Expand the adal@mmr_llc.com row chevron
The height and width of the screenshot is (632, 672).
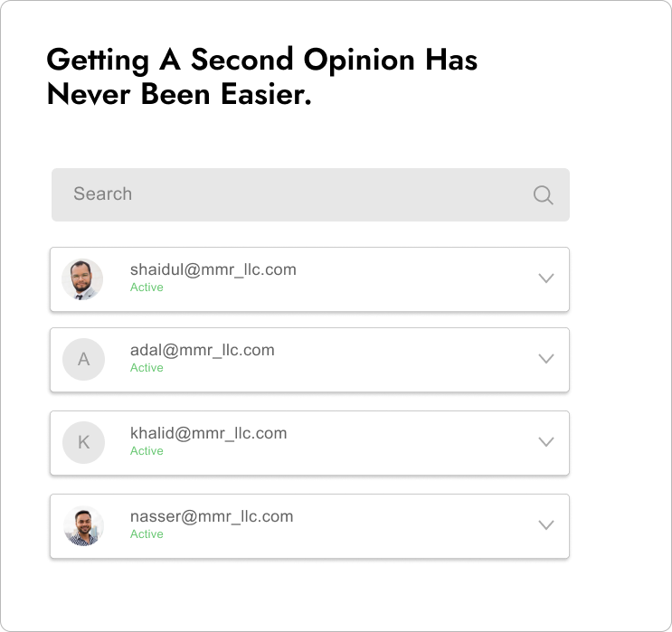pos(546,359)
